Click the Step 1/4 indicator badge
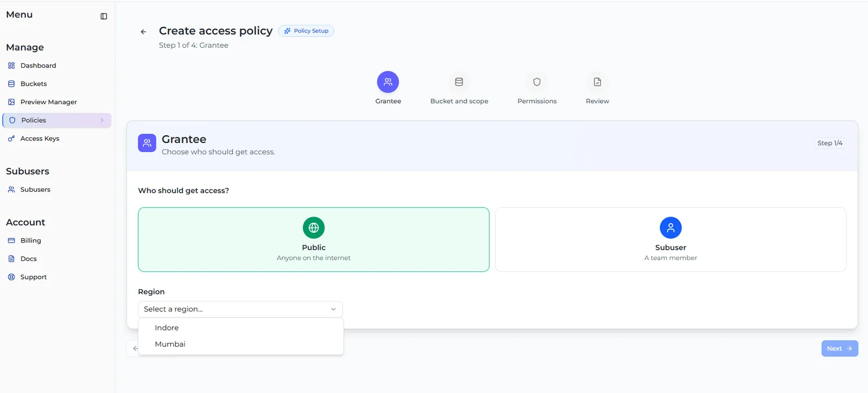The height and width of the screenshot is (393, 868). click(x=829, y=143)
